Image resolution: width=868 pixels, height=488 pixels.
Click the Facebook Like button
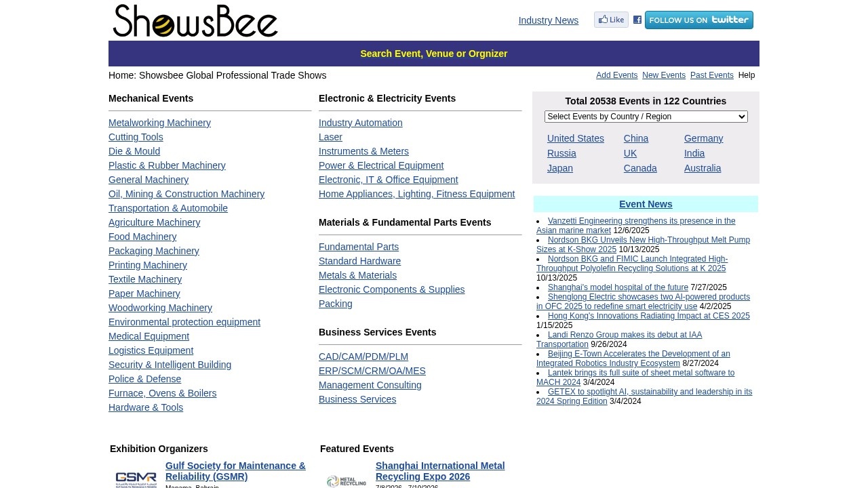tap(610, 20)
